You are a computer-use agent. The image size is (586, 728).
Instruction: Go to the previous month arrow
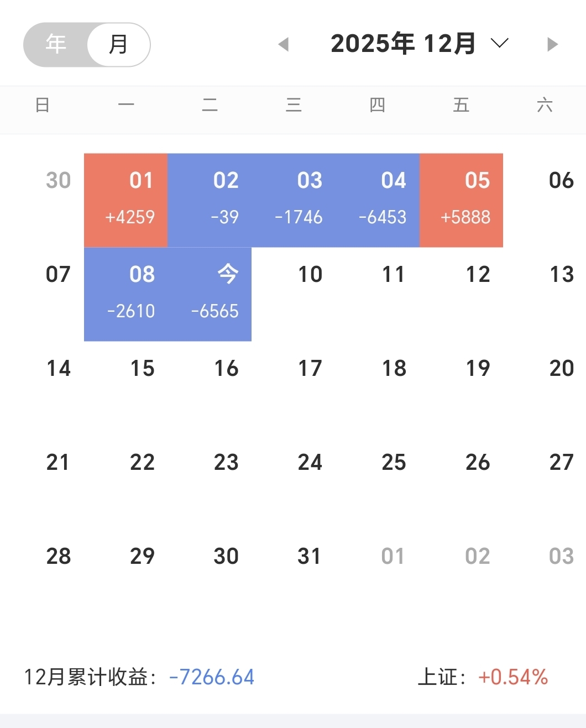coord(284,44)
